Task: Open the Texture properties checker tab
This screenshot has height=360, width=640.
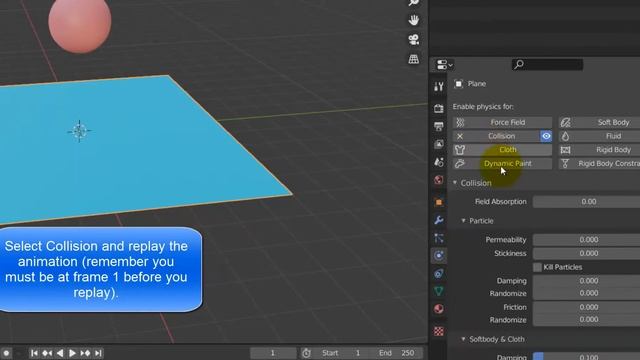Action: coord(439,331)
